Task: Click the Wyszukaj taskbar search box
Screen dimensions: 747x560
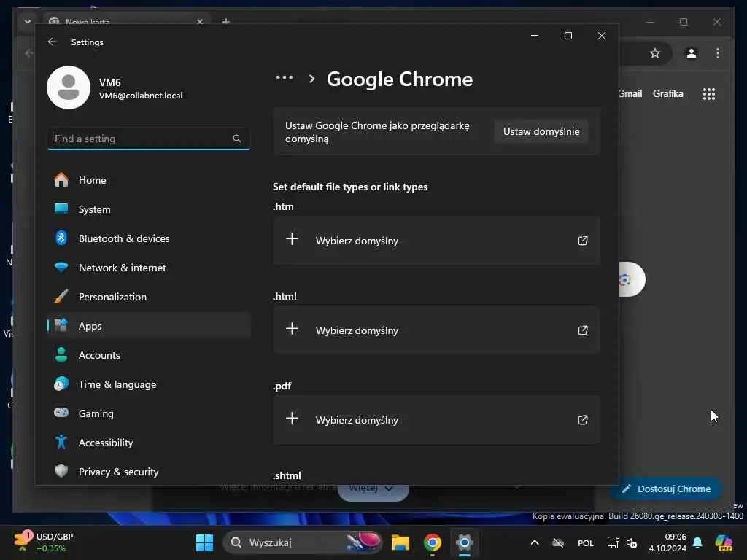Action: [x=303, y=542]
